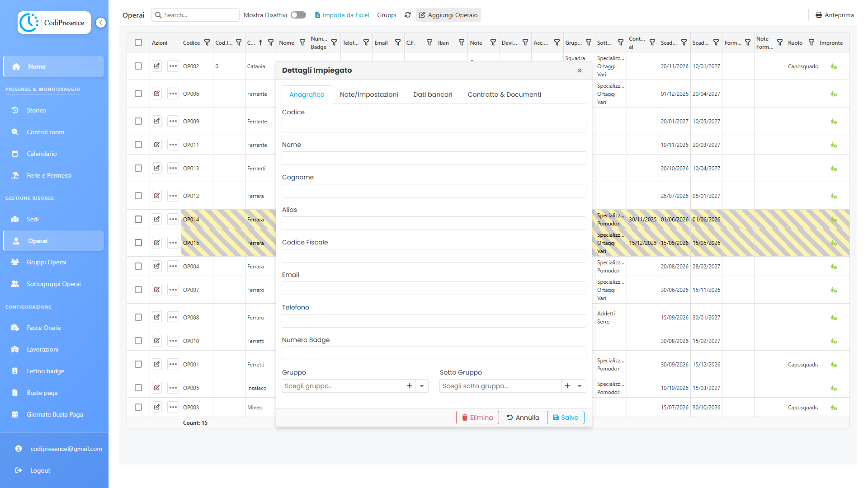Click the refresh icon next to Gruppi
Image resolution: width=868 pixels, height=488 pixels.
click(407, 15)
